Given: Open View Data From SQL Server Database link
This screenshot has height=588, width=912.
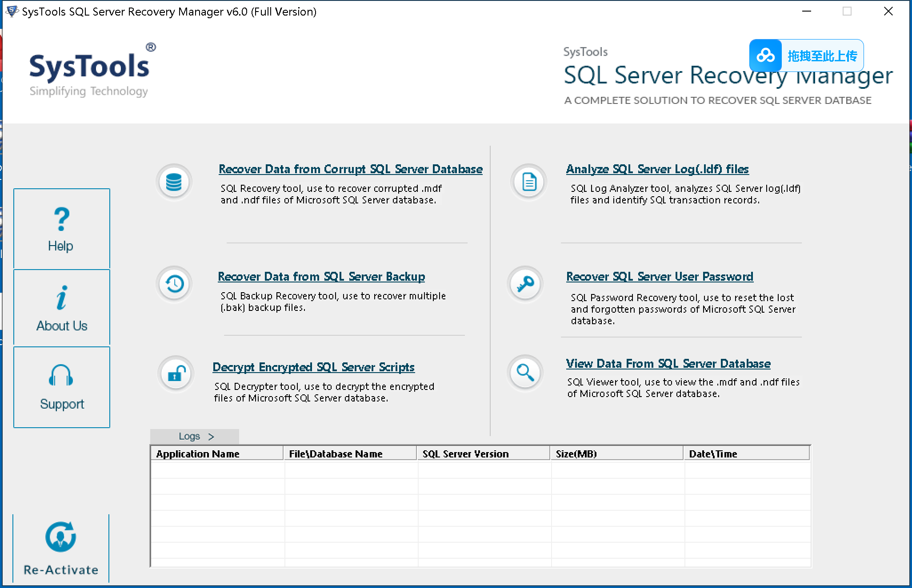Looking at the screenshot, I should [668, 364].
